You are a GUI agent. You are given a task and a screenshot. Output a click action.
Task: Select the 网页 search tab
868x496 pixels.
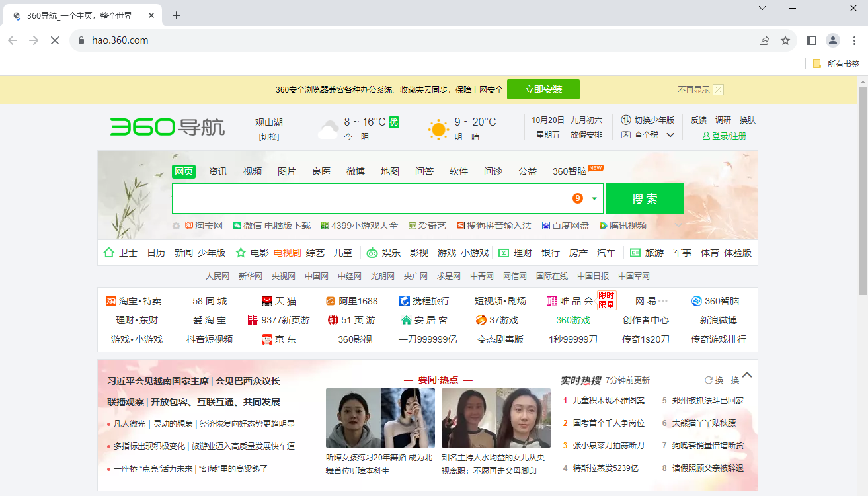(x=184, y=171)
